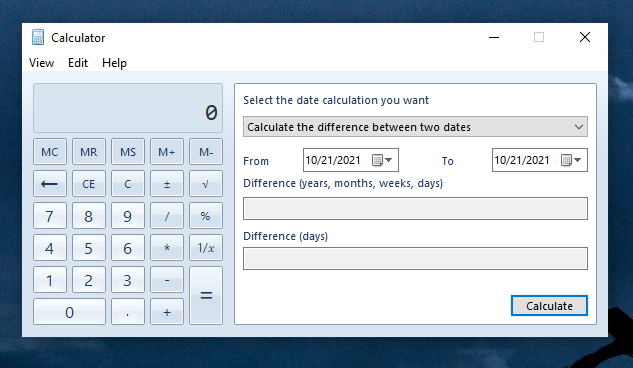Image resolution: width=633 pixels, height=368 pixels.
Task: Click the CE clear entry button
Action: pyautogui.click(x=89, y=184)
